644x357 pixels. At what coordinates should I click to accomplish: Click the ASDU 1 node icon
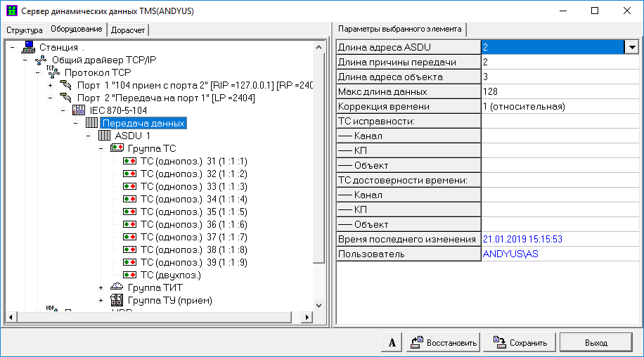point(104,136)
